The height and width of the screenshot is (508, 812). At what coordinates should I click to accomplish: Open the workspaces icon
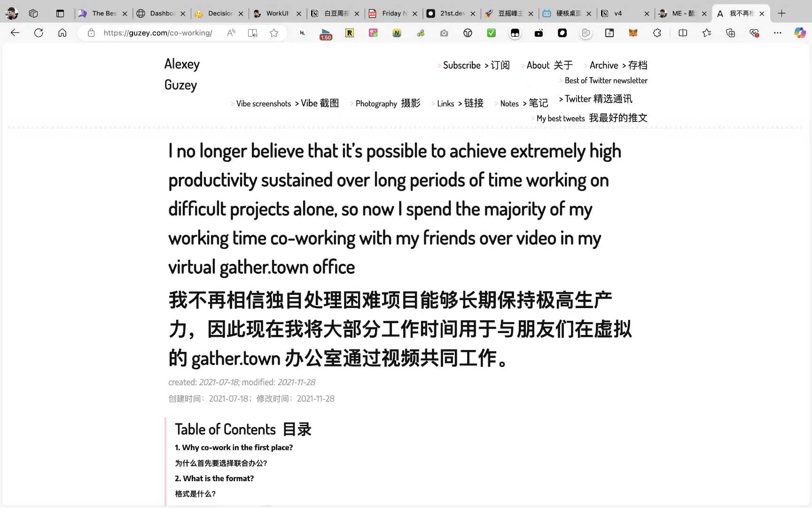pyautogui.click(x=33, y=13)
